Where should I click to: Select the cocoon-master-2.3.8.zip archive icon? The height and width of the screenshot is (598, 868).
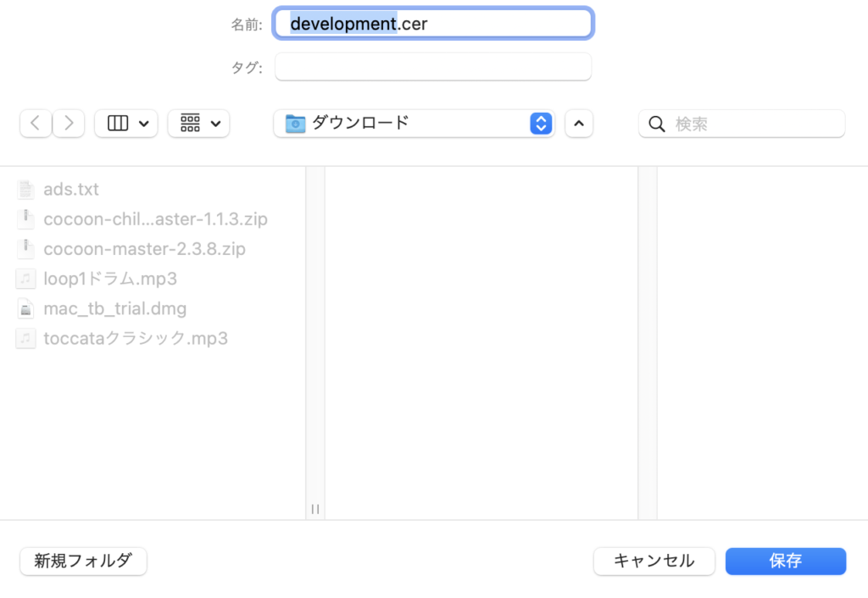[x=26, y=249]
